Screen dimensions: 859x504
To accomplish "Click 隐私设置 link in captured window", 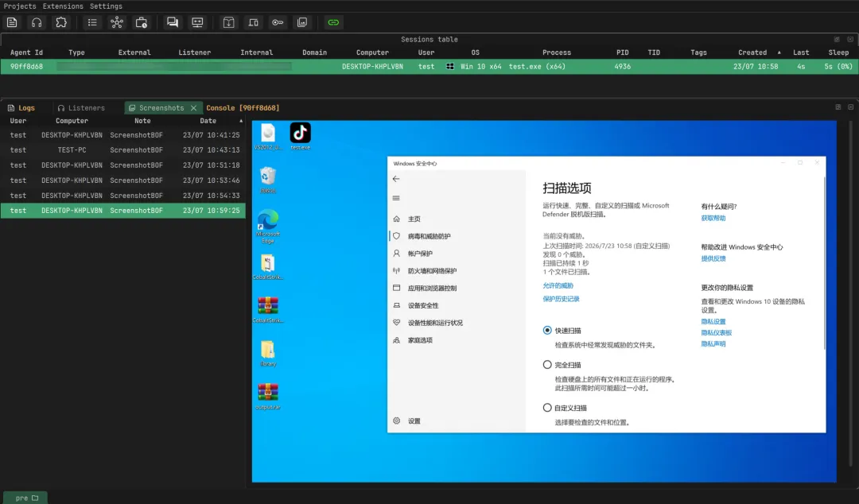I will coord(713,322).
